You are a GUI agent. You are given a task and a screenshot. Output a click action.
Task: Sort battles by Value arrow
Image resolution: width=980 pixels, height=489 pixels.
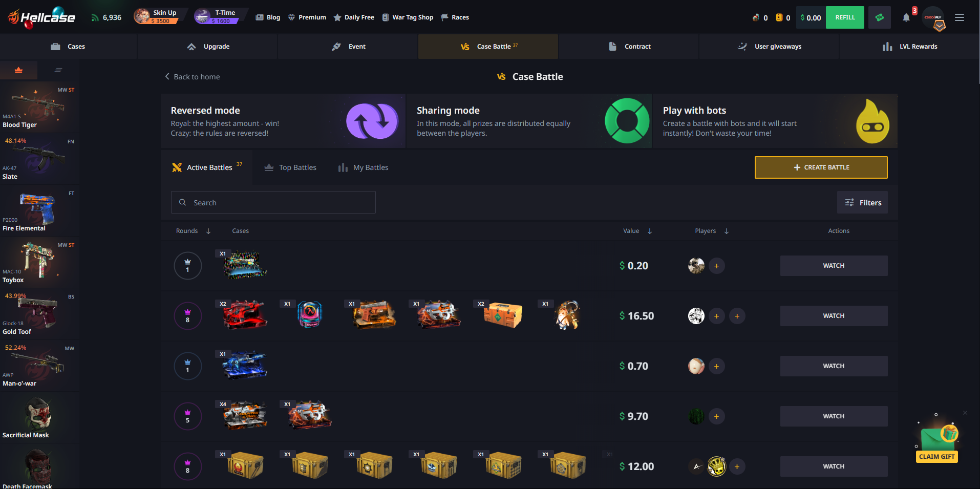point(650,231)
